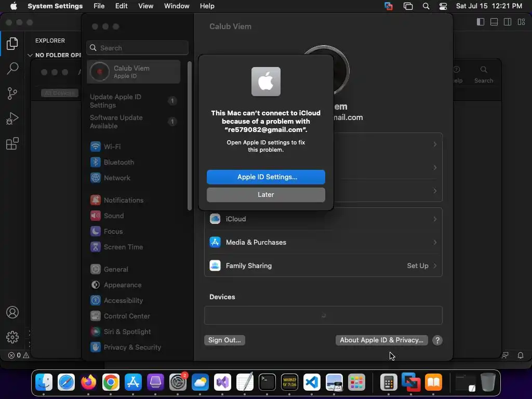This screenshot has width=532, height=399.
Task: Open VS Code Manage gear icon
Action: [x=12, y=337]
